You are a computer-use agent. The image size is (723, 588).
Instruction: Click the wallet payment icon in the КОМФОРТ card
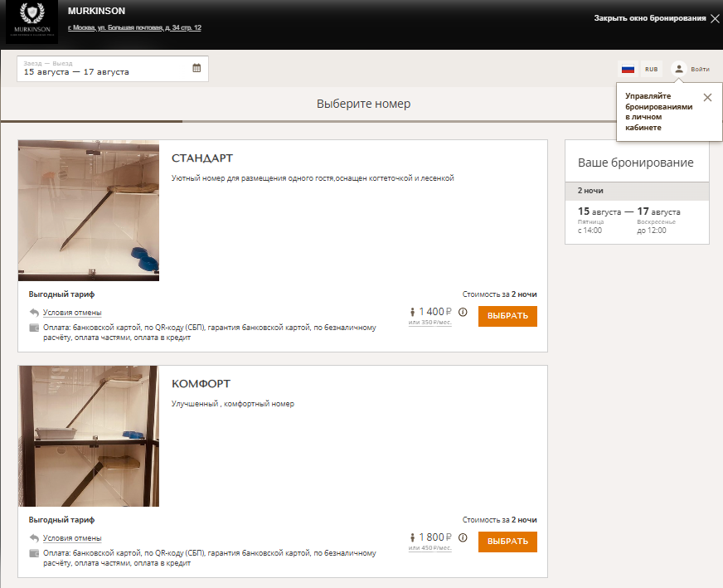pos(34,553)
